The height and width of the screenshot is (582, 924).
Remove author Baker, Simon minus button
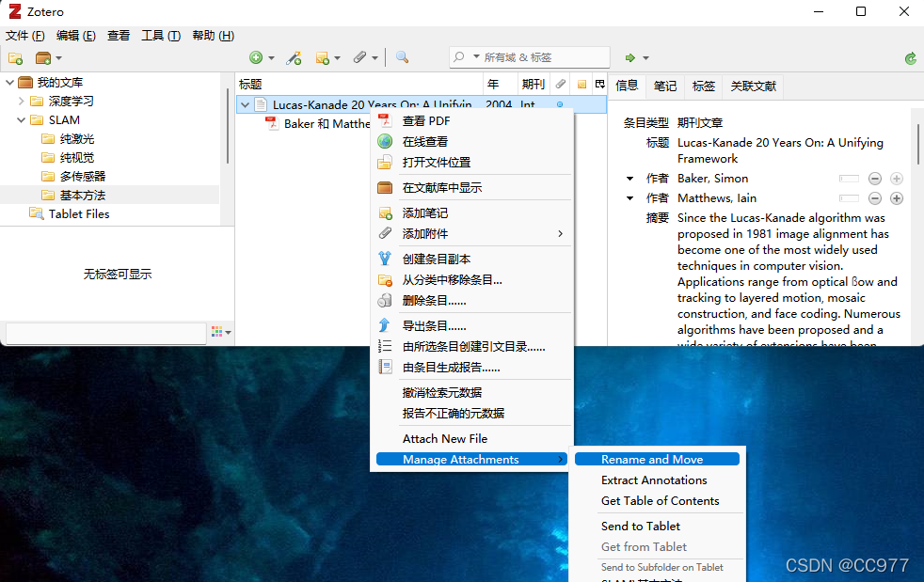click(875, 179)
